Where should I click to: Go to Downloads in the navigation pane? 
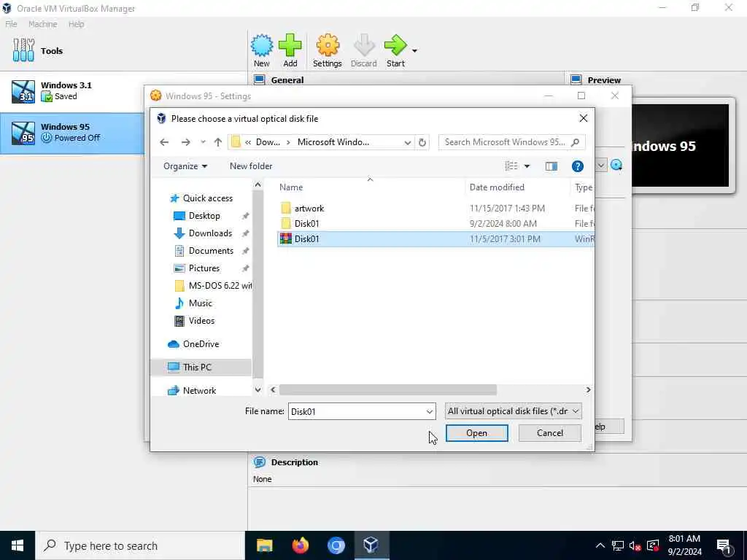tap(210, 233)
